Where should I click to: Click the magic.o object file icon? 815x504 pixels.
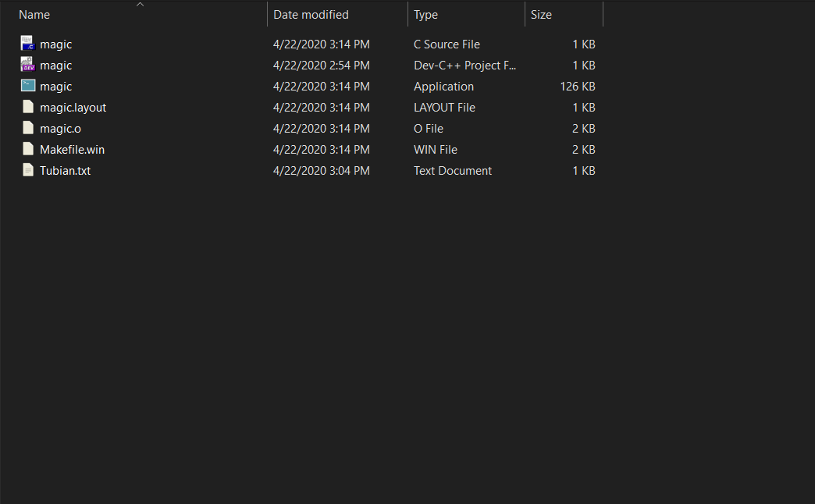click(x=28, y=128)
